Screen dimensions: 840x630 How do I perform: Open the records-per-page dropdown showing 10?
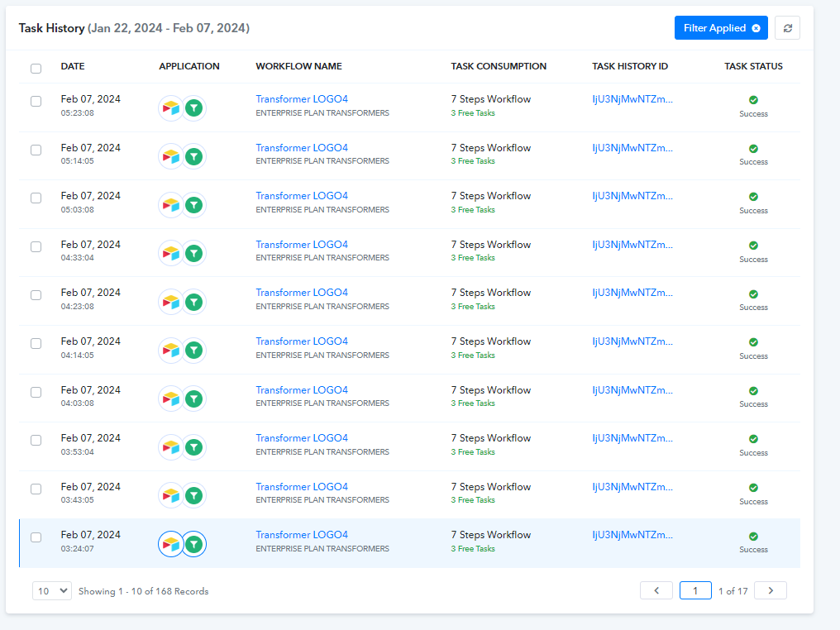tap(52, 591)
